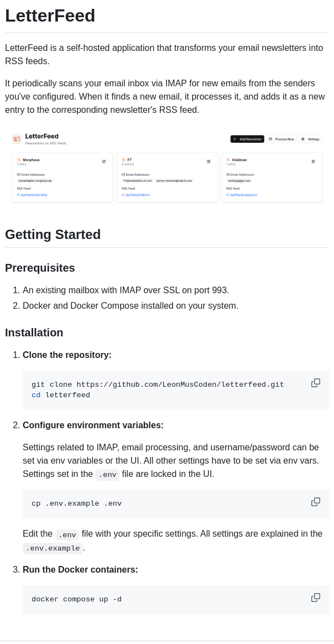Click the Getting Started heading
334x644 pixels.
pyautogui.click(x=53, y=235)
